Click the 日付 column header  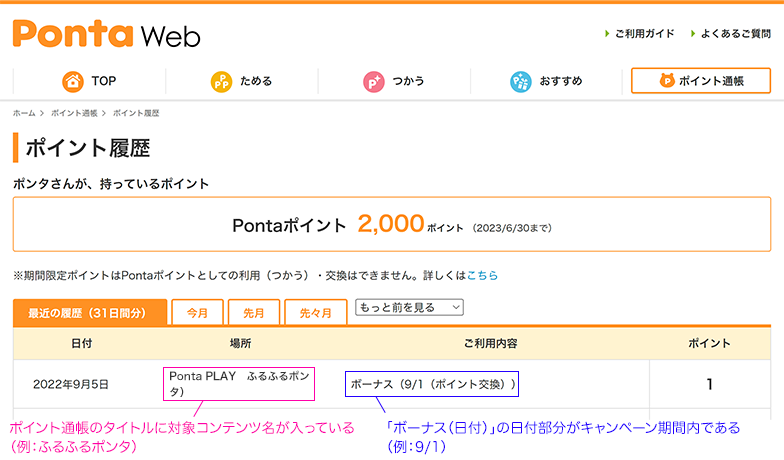(x=82, y=344)
